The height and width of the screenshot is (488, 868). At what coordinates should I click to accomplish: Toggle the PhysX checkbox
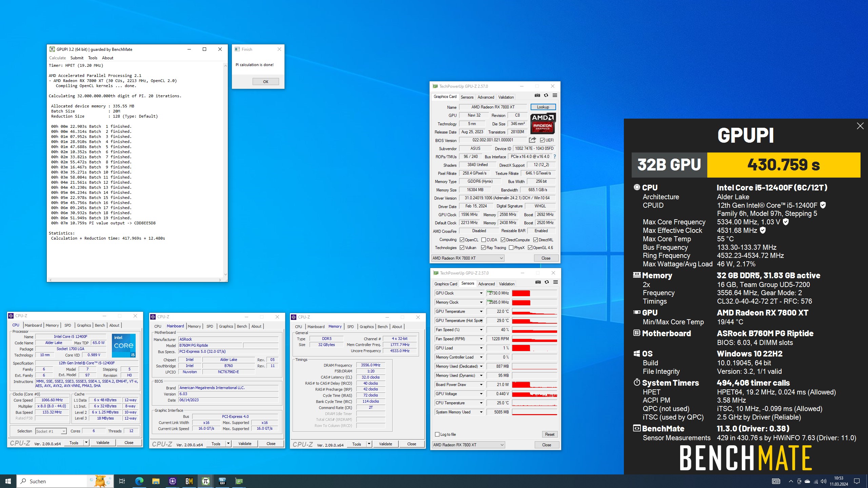511,248
